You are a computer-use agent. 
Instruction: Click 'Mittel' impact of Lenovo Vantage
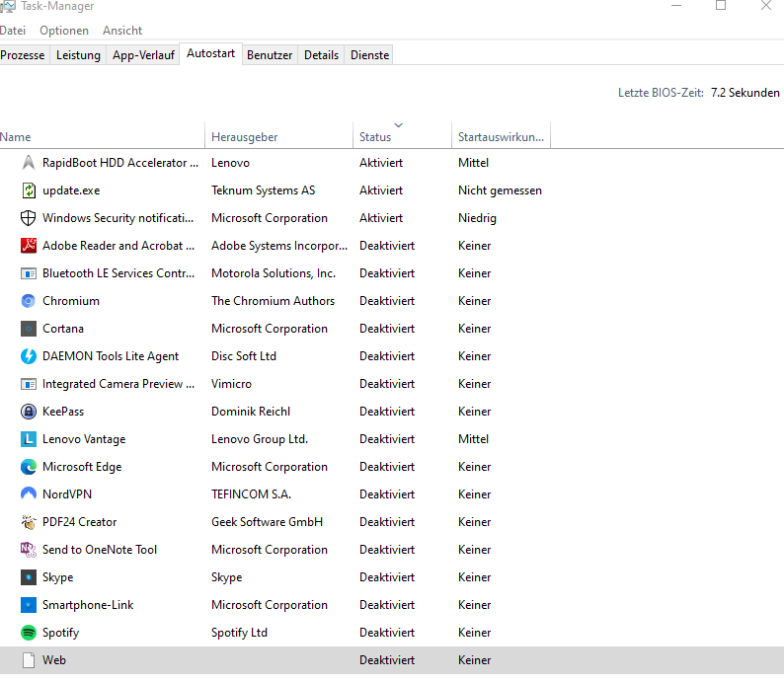[473, 439]
